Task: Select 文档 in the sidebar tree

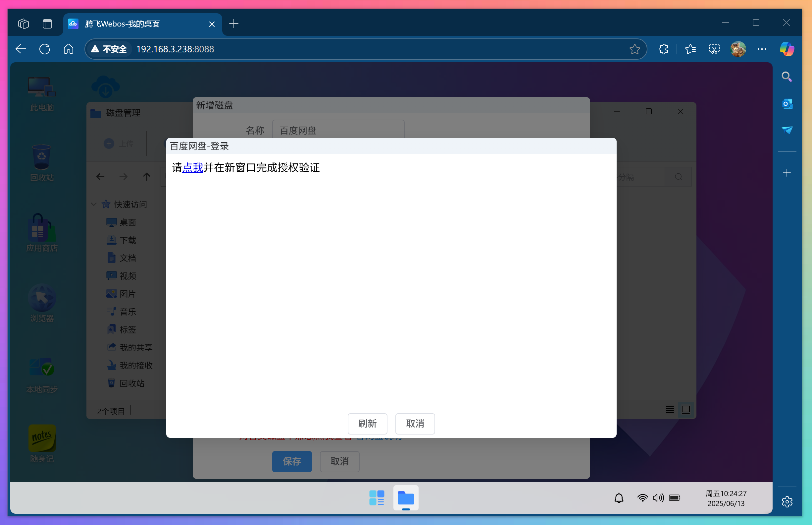Action: click(128, 258)
